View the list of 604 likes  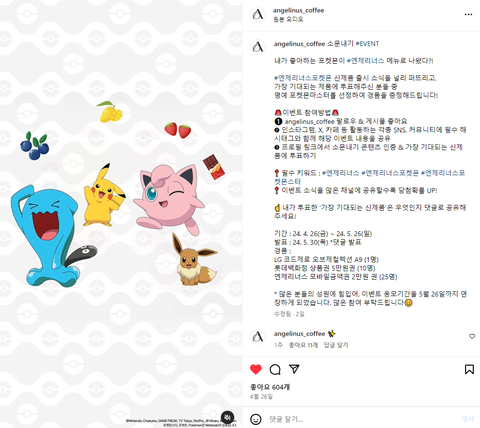(270, 387)
